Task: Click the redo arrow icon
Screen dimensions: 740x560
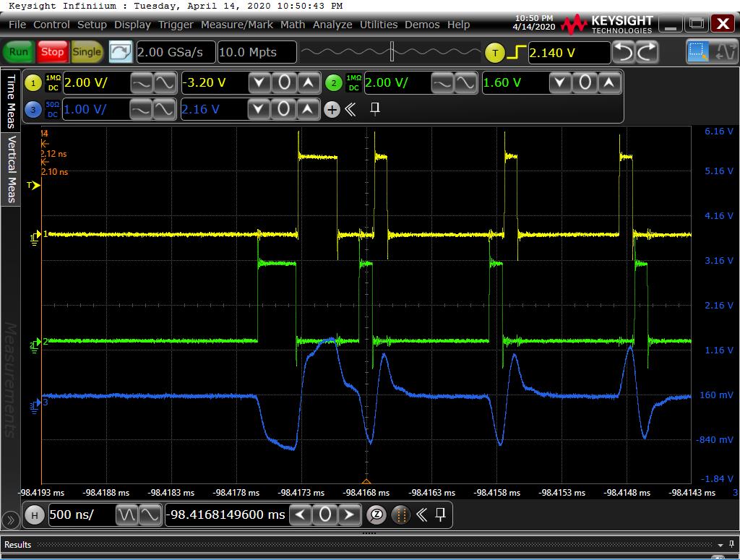Action: (x=647, y=52)
